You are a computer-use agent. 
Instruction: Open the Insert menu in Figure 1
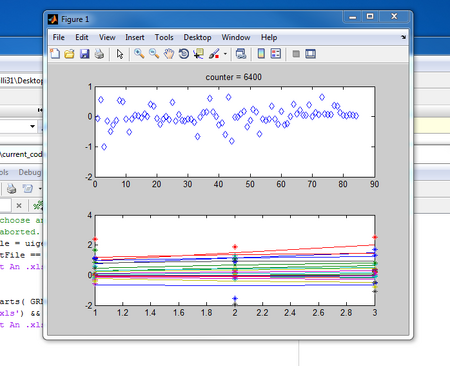tap(135, 37)
